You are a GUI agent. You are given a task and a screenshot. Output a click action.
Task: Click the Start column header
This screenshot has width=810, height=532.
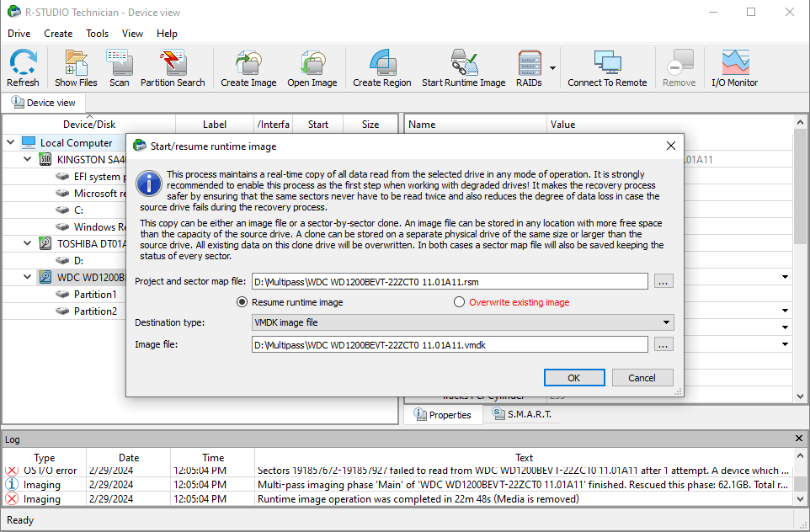(317, 125)
